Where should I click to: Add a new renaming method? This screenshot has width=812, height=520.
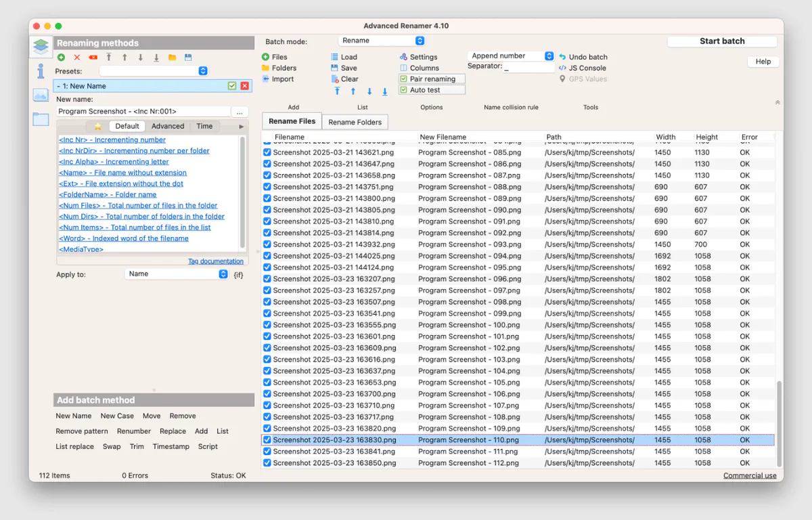tap(62, 58)
